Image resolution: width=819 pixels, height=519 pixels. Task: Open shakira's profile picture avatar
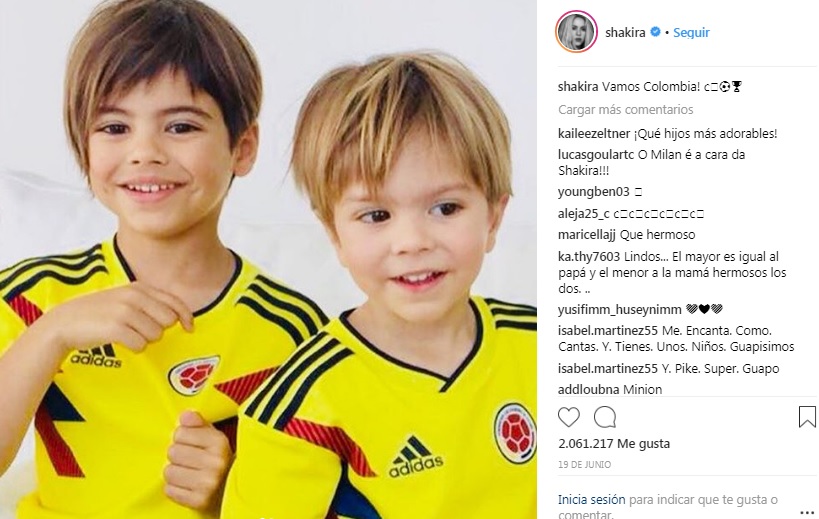coord(576,32)
